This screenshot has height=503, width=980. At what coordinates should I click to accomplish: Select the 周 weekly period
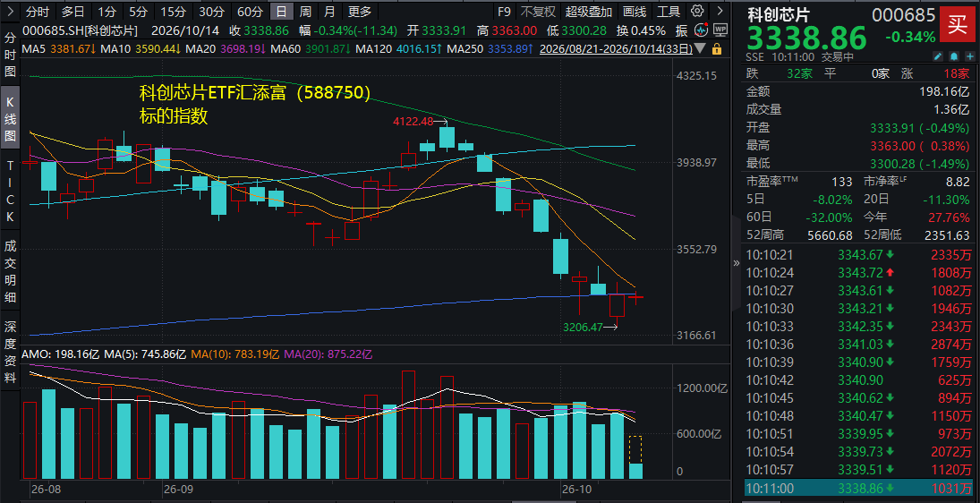tap(305, 12)
